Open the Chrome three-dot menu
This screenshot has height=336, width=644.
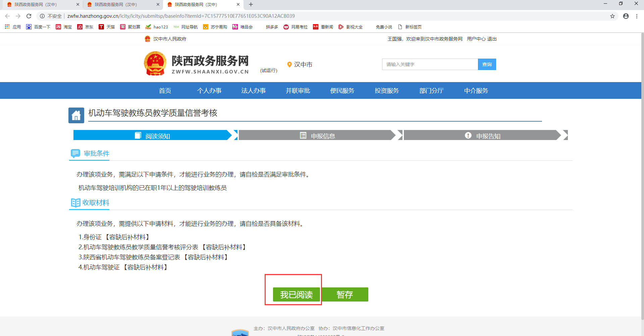click(x=637, y=16)
